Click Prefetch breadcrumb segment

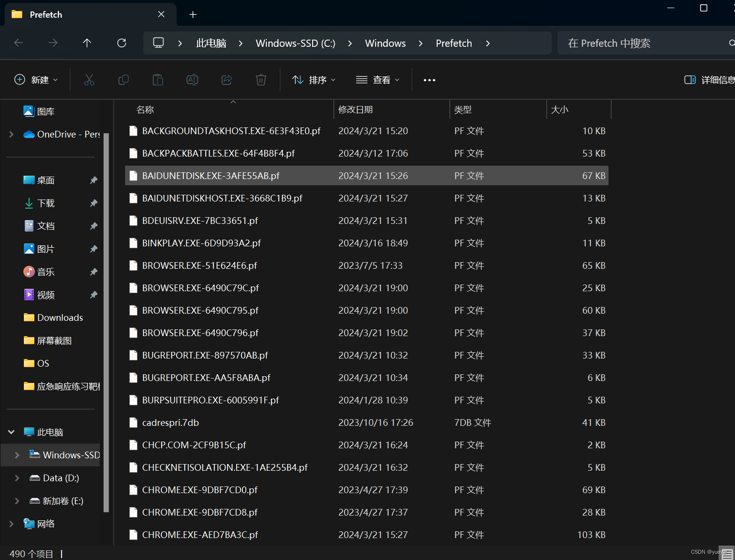point(453,43)
